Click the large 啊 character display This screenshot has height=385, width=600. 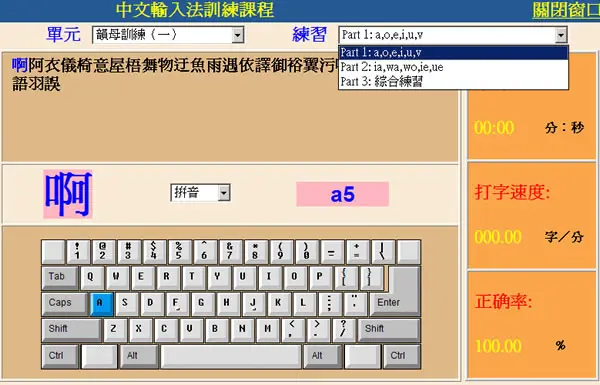point(68,194)
